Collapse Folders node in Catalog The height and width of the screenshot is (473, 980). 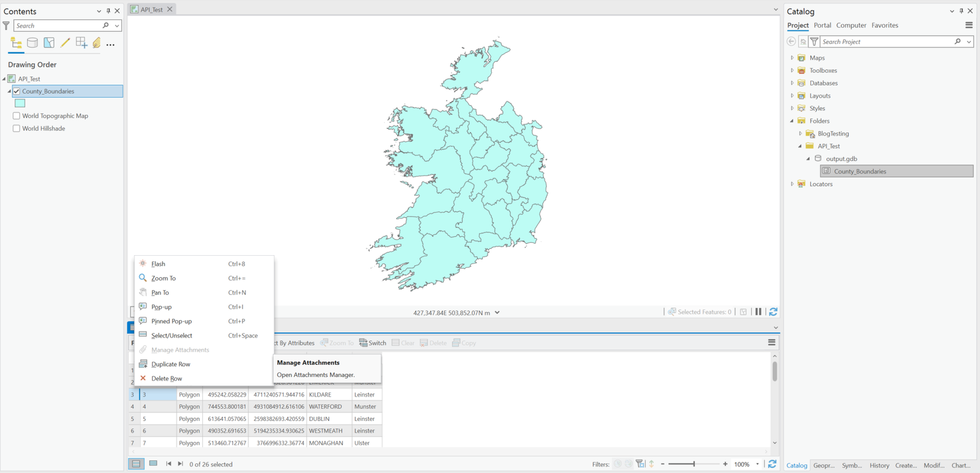792,121
